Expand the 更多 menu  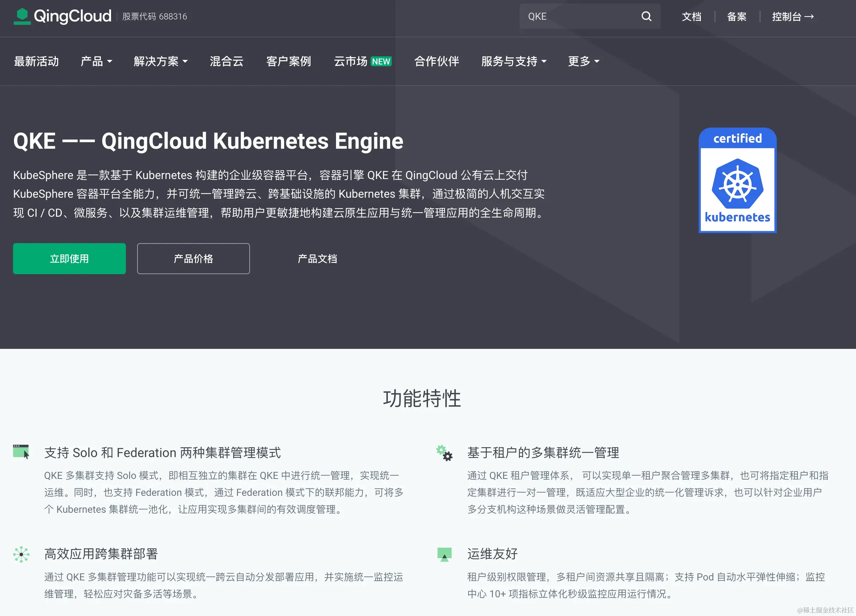pos(583,61)
